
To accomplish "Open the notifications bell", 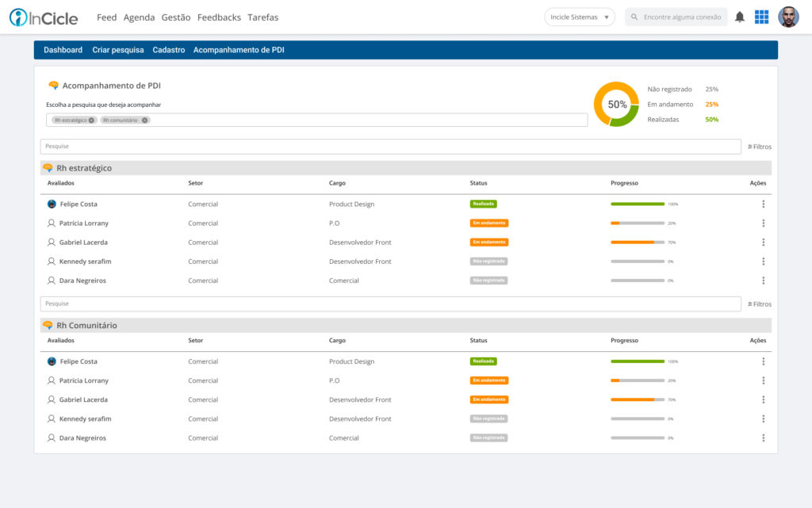I will (x=740, y=17).
